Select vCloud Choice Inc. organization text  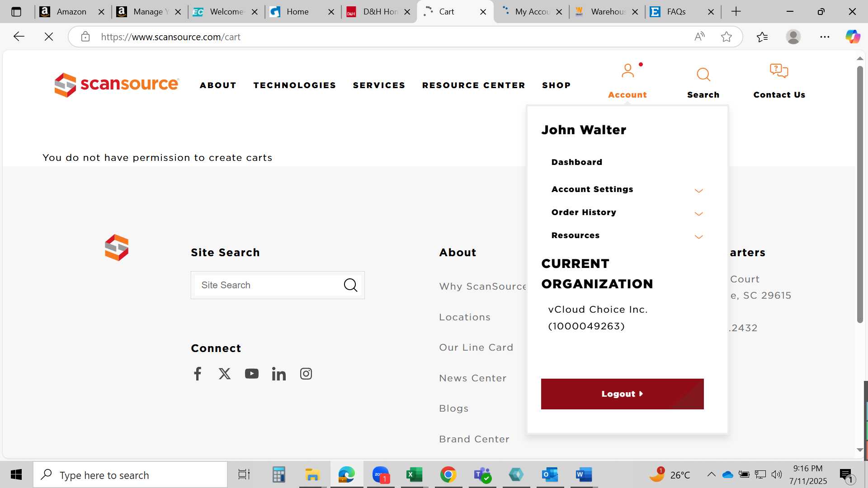pyautogui.click(x=598, y=318)
